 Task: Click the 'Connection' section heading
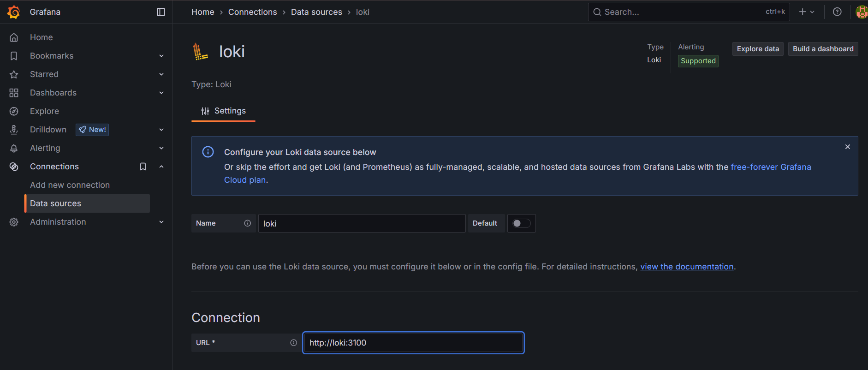pyautogui.click(x=226, y=317)
